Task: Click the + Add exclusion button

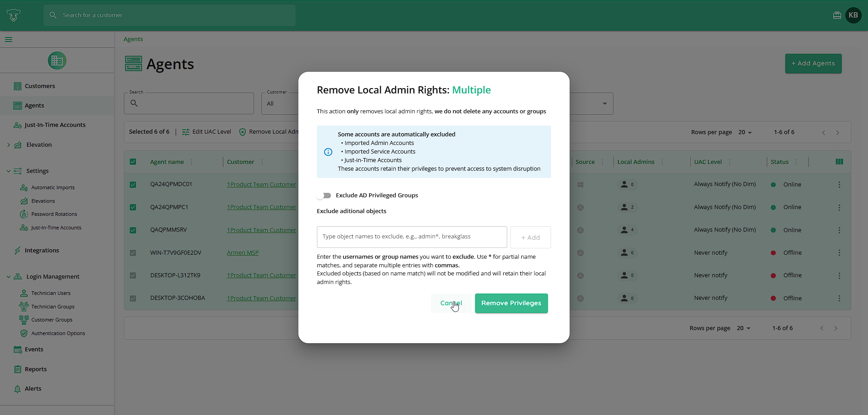Action: pos(531,238)
